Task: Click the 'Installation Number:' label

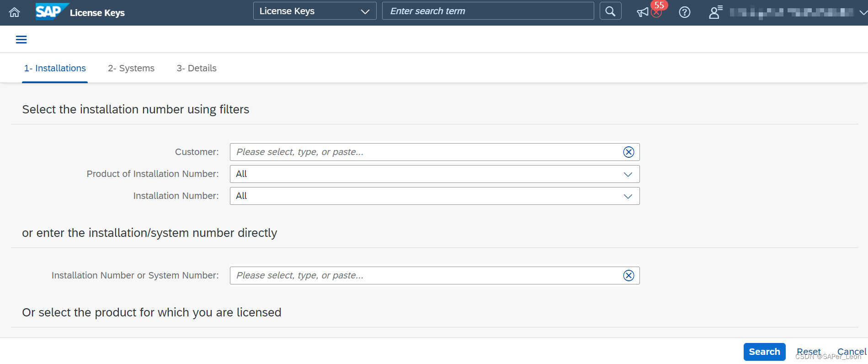Action: [x=176, y=196]
